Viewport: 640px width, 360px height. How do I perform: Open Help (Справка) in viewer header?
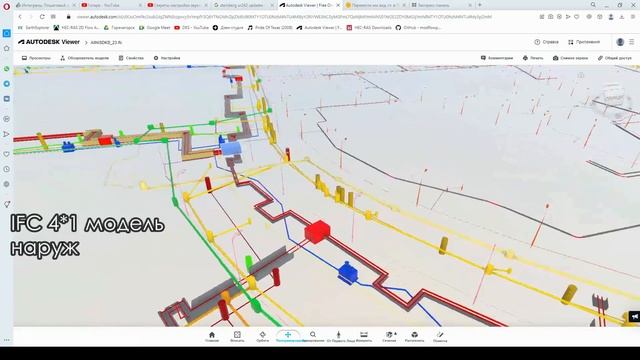tap(546, 42)
